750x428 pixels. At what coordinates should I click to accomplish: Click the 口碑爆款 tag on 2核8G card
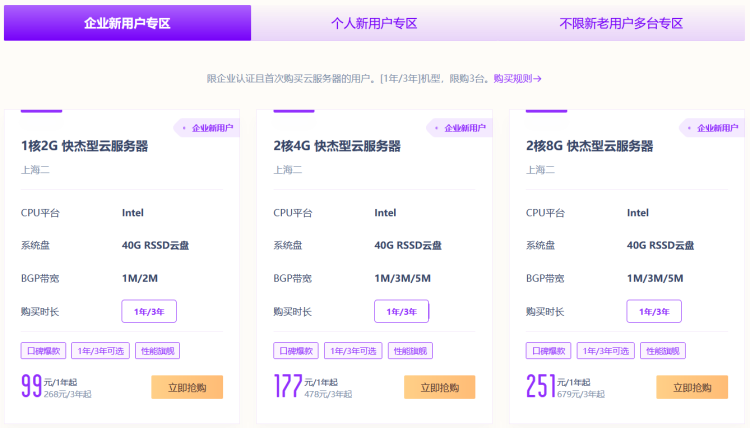click(548, 351)
